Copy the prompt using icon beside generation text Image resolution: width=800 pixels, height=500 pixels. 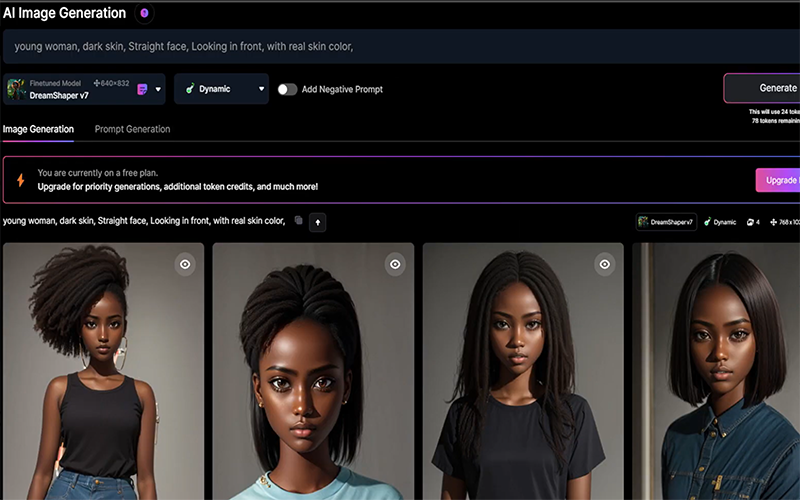click(x=298, y=220)
